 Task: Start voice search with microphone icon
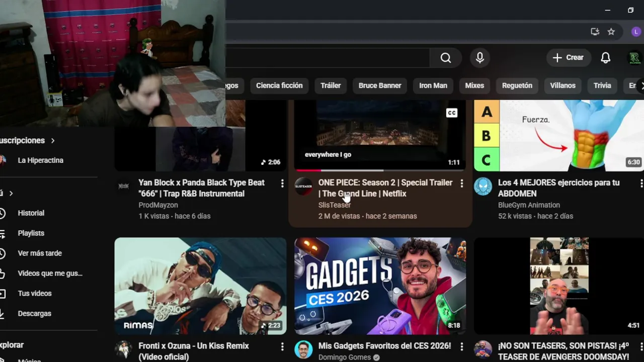tap(480, 58)
